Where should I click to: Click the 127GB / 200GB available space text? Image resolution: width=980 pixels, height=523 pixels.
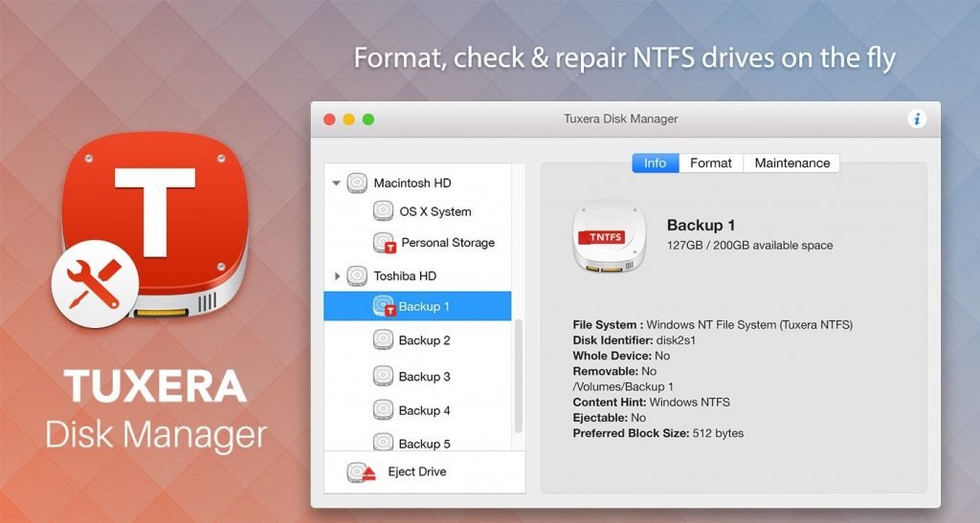tap(749, 246)
